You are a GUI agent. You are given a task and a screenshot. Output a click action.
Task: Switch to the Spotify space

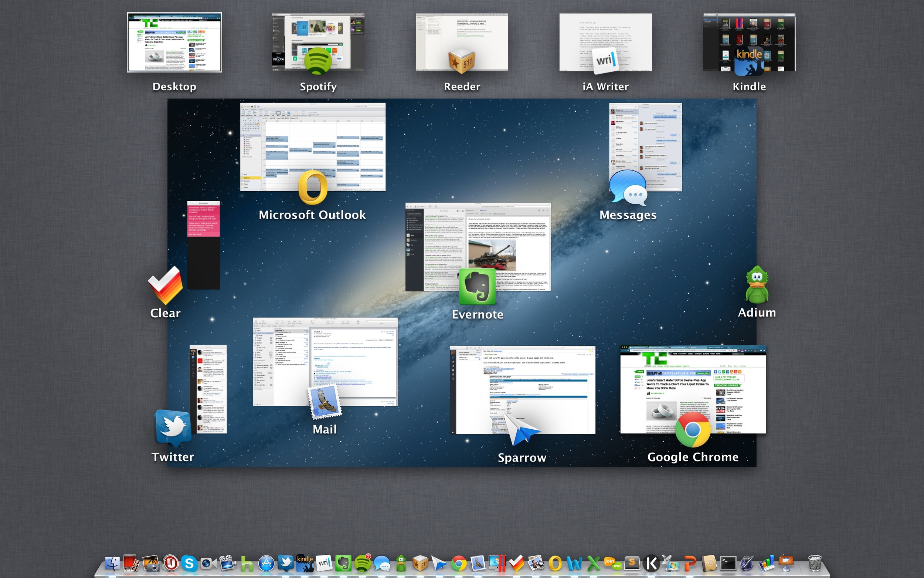(318, 43)
